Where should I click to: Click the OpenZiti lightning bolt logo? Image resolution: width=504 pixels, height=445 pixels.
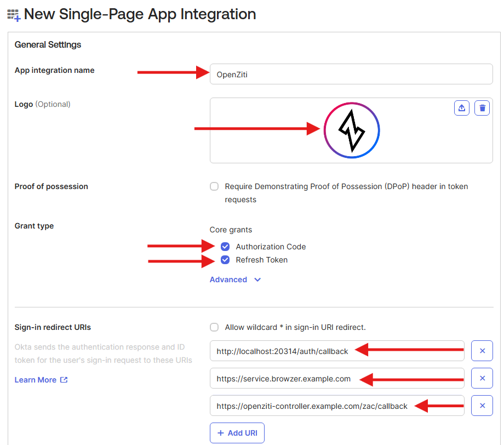point(351,130)
